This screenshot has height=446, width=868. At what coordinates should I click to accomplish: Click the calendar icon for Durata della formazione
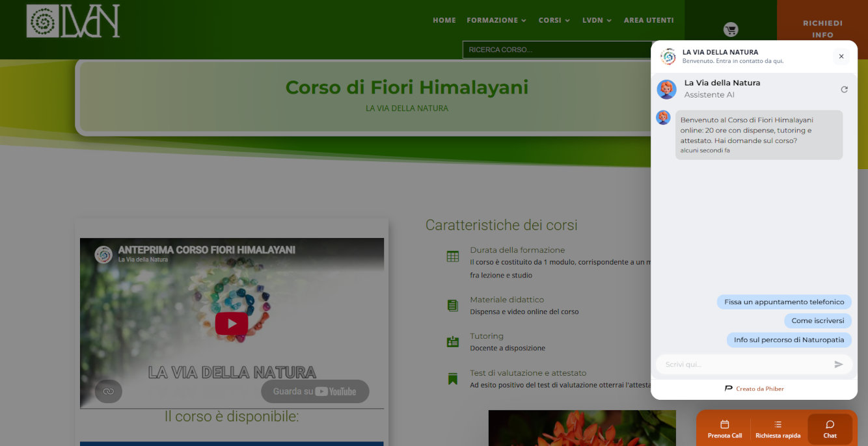(x=453, y=256)
